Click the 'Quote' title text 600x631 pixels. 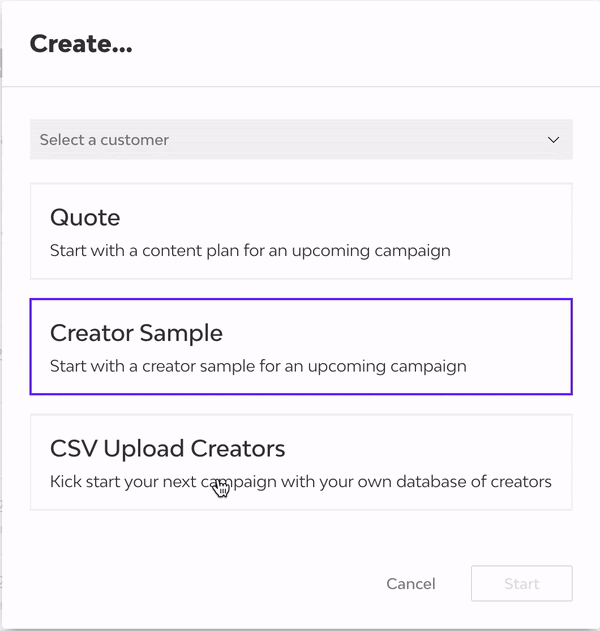[x=85, y=217]
